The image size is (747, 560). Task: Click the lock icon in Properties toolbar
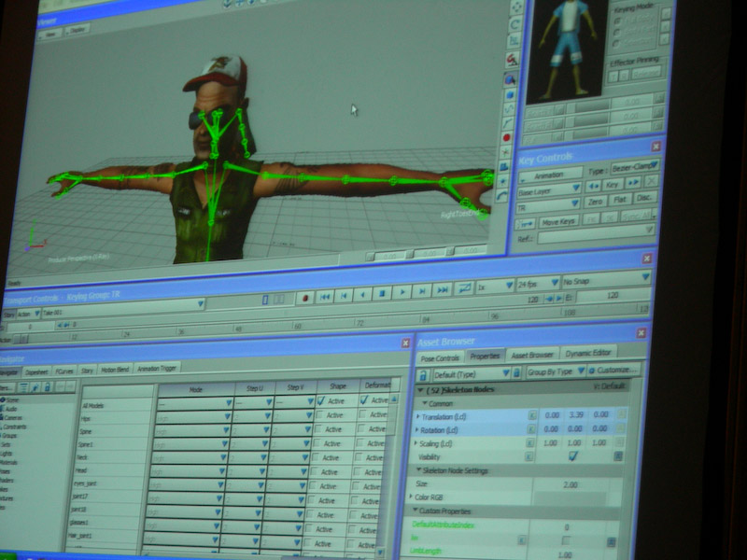click(423, 374)
